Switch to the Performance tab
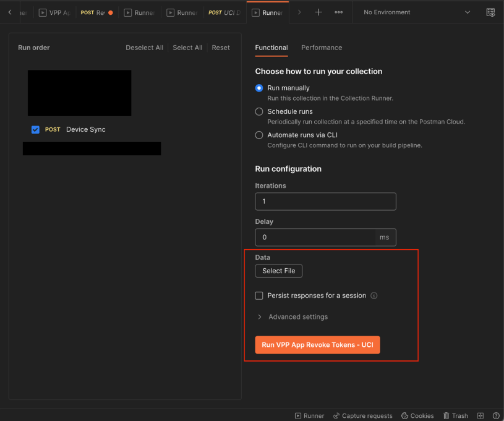Viewport: 504px width, 421px height. click(x=321, y=48)
